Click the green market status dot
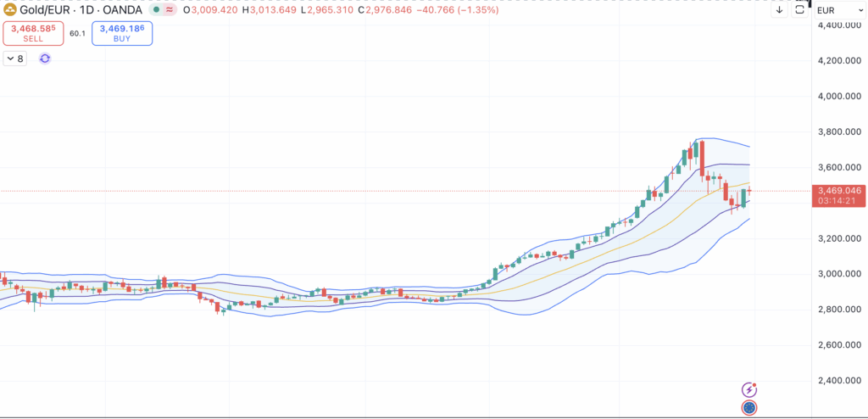The height and width of the screenshot is (419, 868). [x=156, y=10]
